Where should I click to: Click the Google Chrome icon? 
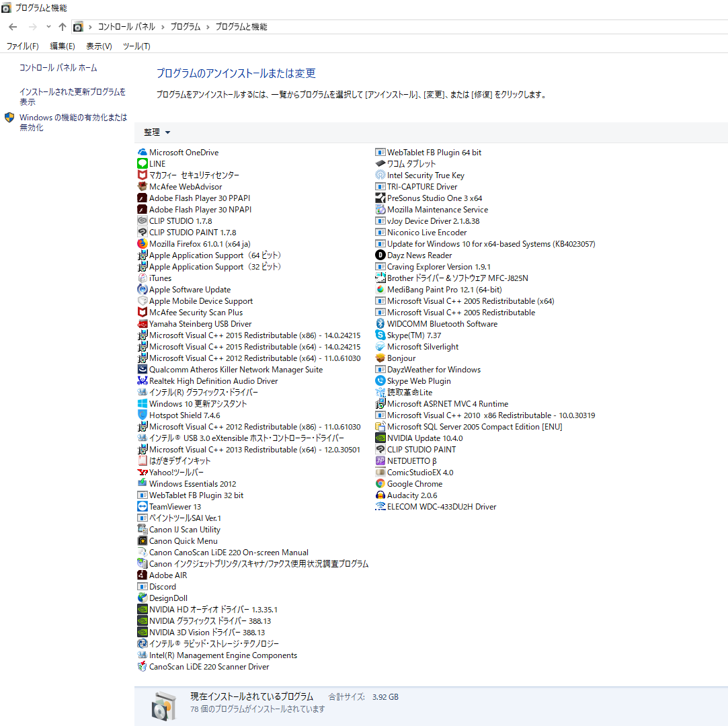380,484
